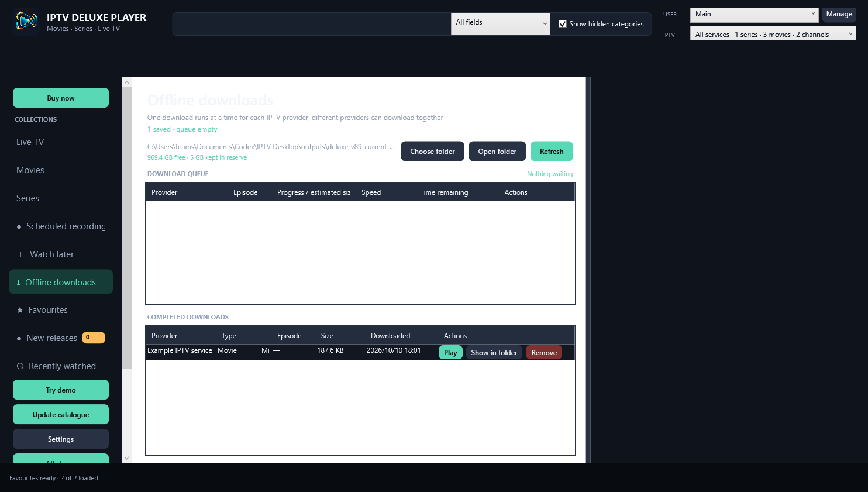868x492 pixels.
Task: Click the search input field
Action: click(x=312, y=24)
